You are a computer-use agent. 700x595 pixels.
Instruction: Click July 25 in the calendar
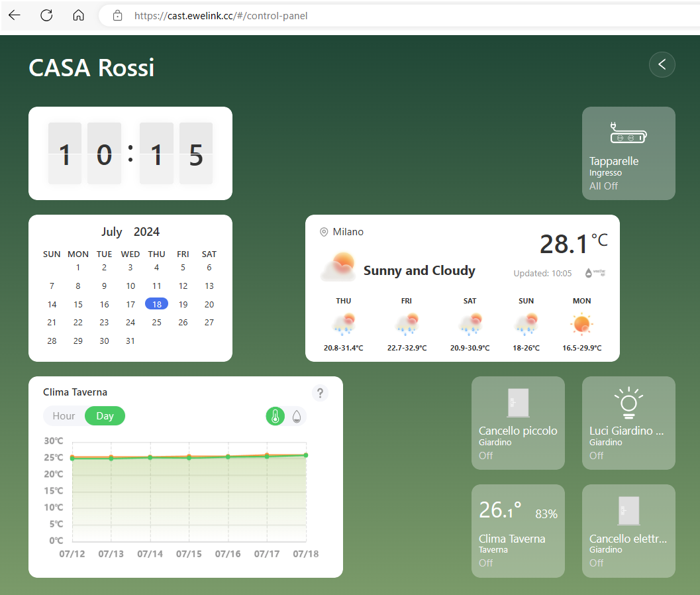coord(156,323)
